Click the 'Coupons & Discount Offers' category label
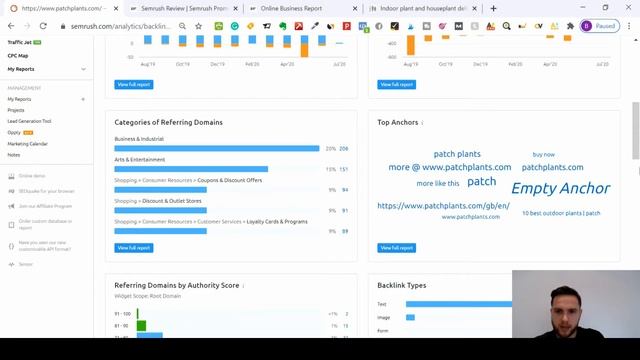The image size is (640, 360). [230, 180]
